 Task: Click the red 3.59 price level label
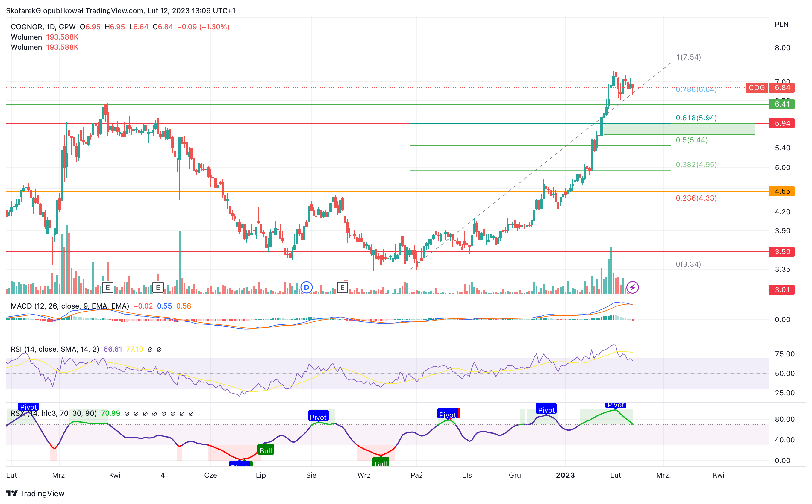(782, 252)
